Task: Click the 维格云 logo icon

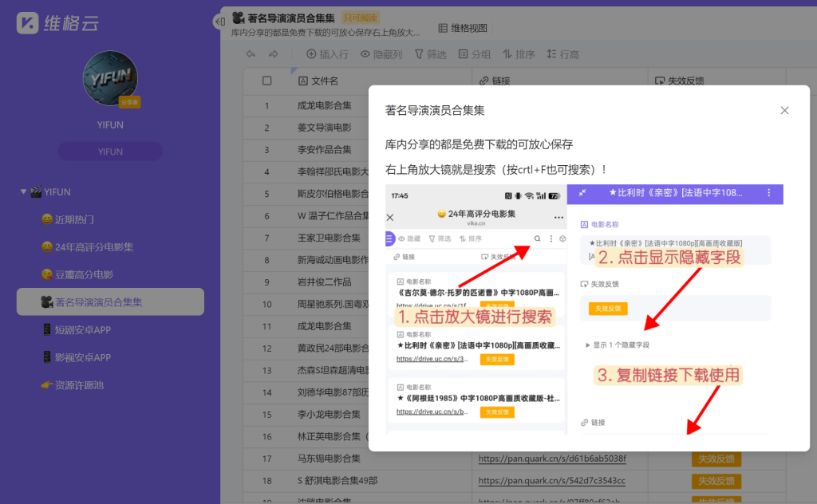Action: pyautogui.click(x=27, y=23)
